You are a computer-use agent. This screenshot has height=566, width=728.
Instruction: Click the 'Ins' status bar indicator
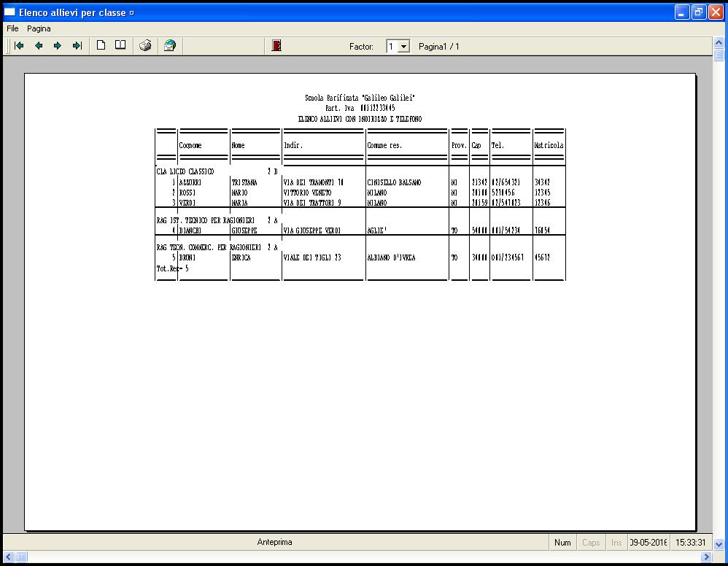616,543
